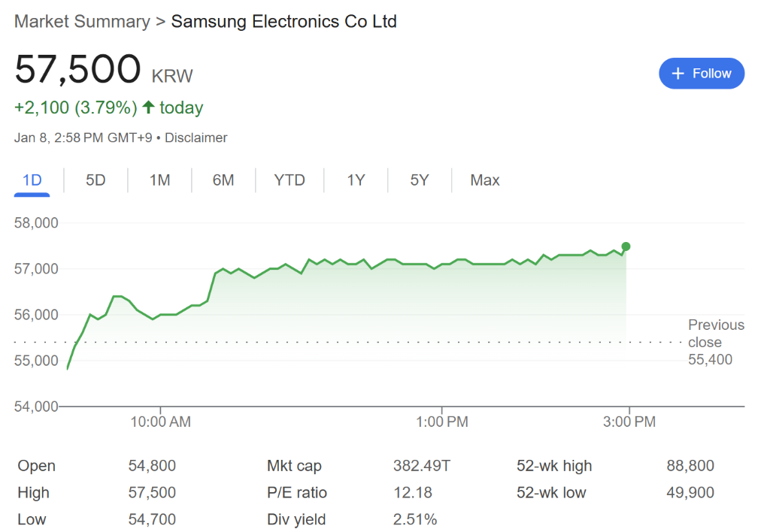Select the YTD chart range
Viewport: 770px width, 532px height.
click(290, 180)
